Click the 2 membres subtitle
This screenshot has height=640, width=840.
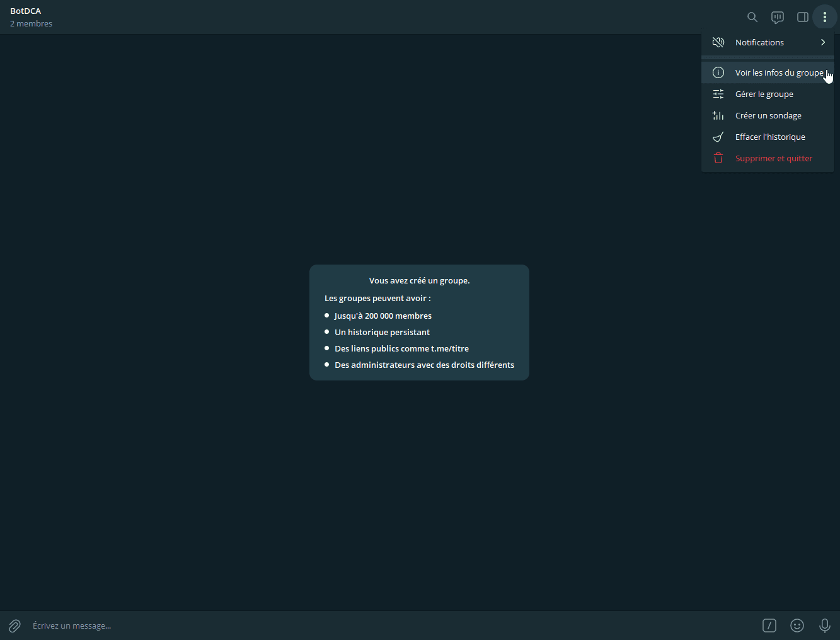[x=32, y=24]
